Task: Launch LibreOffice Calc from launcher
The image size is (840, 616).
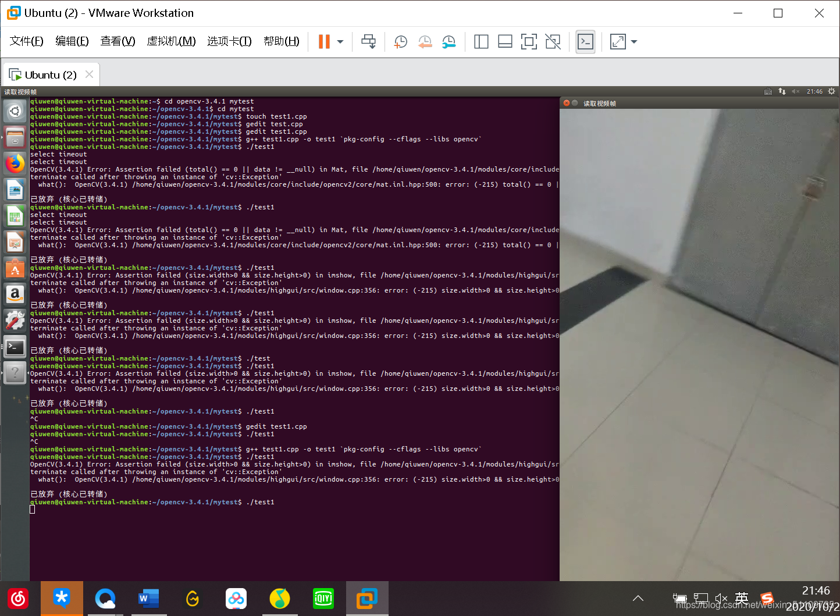Action: [x=15, y=216]
